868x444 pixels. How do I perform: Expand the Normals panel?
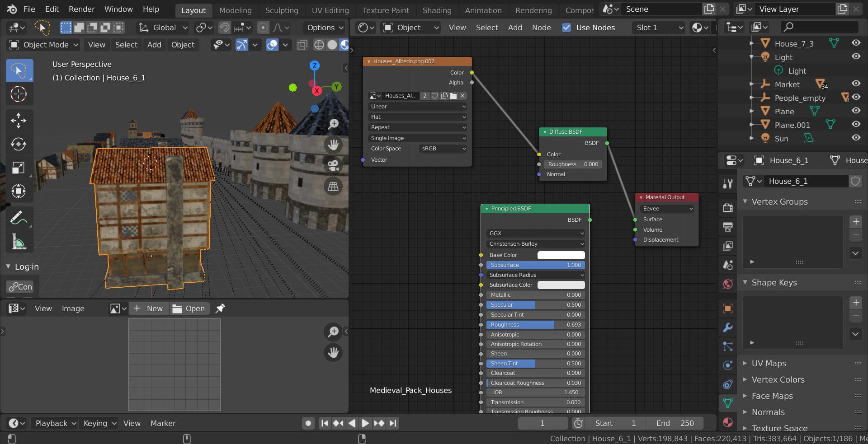click(x=768, y=412)
